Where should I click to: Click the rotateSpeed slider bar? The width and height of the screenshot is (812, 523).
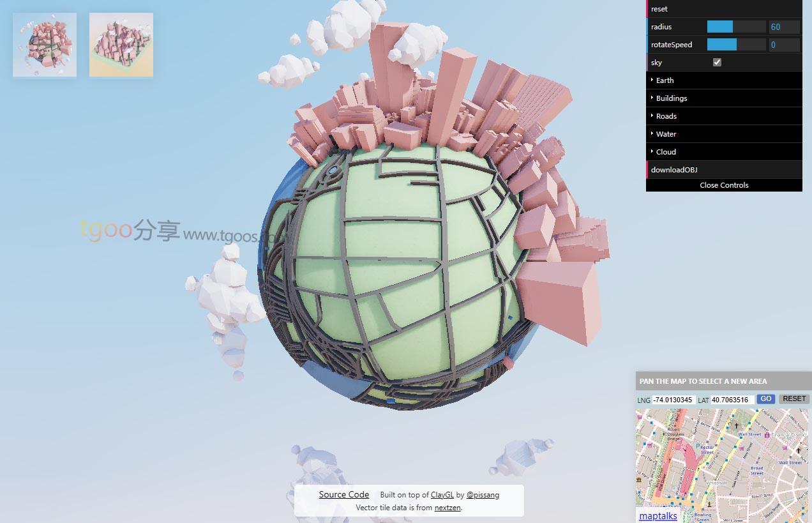point(736,45)
